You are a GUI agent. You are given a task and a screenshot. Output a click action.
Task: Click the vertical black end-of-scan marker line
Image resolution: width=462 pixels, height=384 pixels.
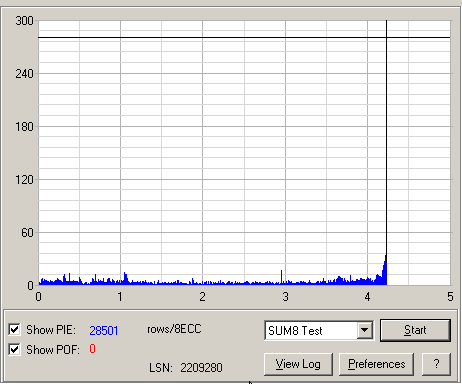click(387, 137)
